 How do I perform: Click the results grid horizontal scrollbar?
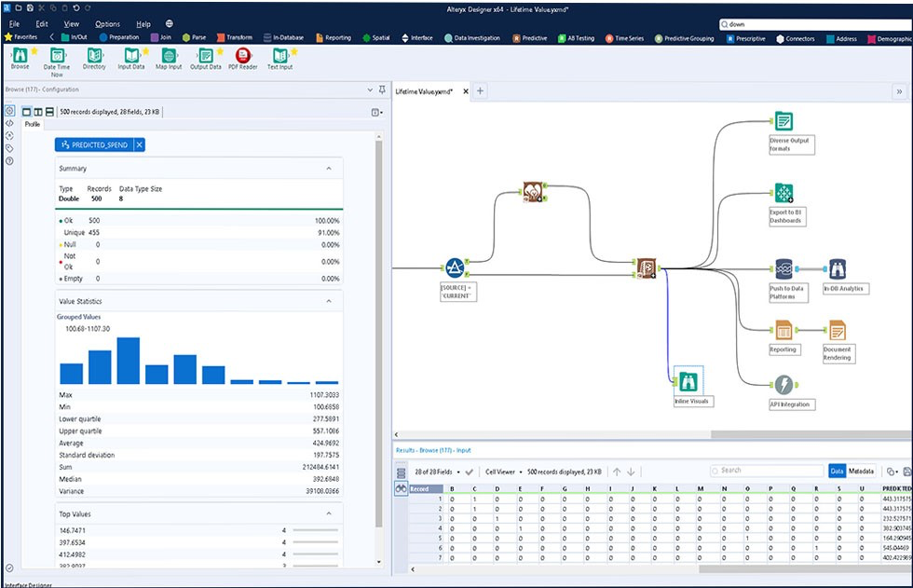point(805,569)
